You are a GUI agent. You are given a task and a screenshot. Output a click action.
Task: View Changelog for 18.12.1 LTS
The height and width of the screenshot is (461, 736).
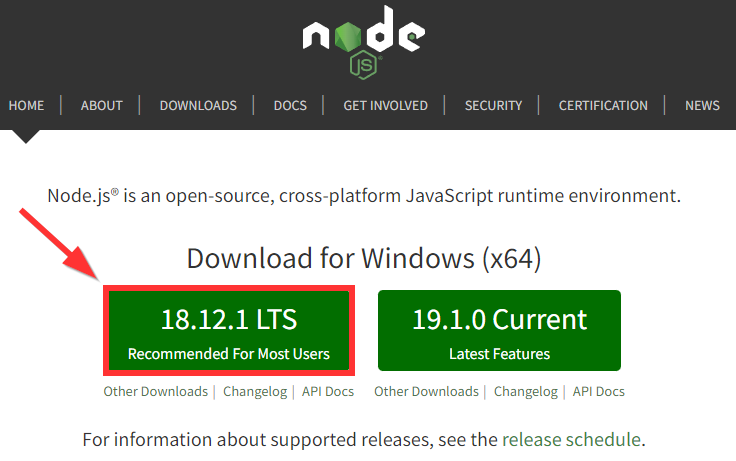[255, 392]
